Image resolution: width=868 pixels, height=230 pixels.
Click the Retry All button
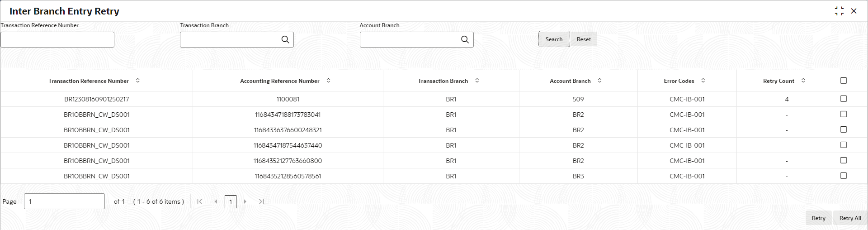(850, 218)
